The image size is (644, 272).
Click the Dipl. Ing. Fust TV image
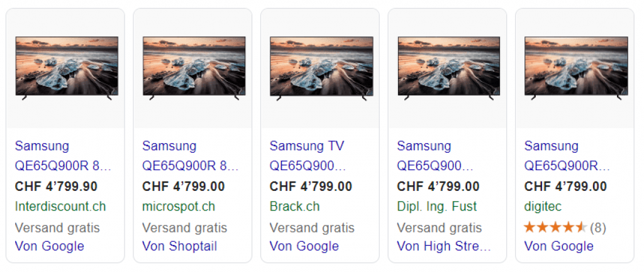point(448,67)
